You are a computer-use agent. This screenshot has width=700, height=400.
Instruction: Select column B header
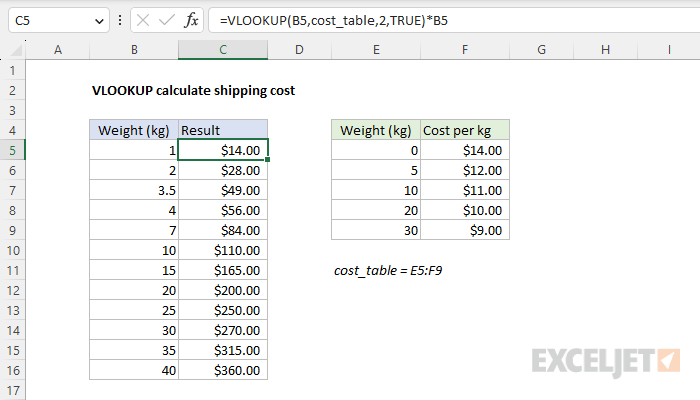(134, 50)
